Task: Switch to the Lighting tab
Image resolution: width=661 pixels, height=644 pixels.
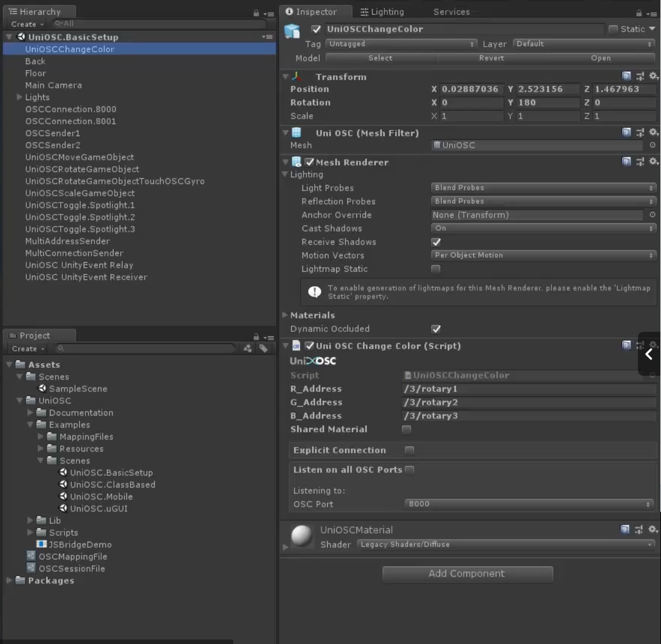Action: (x=382, y=12)
